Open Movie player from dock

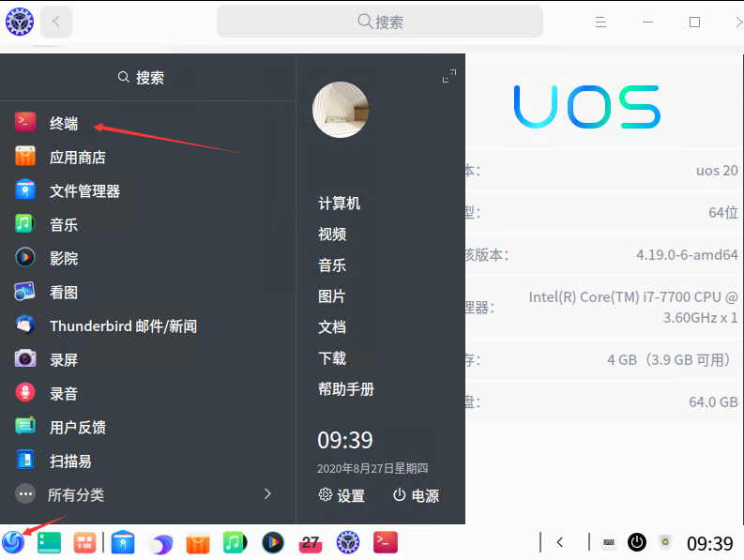(273, 542)
